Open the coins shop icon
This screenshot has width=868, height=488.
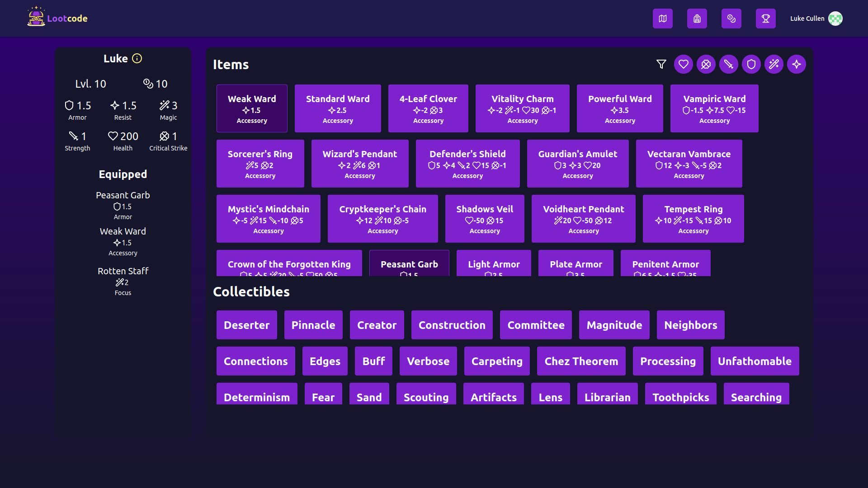click(731, 19)
